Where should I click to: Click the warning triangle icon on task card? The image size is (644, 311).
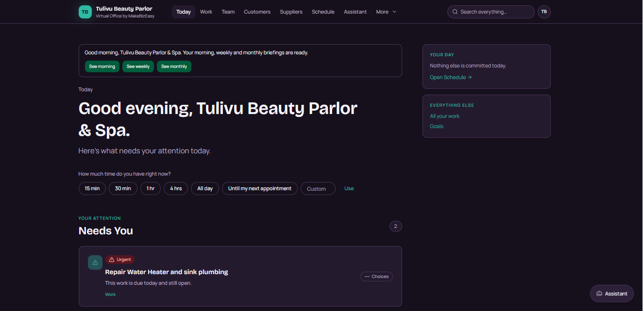pos(95,262)
